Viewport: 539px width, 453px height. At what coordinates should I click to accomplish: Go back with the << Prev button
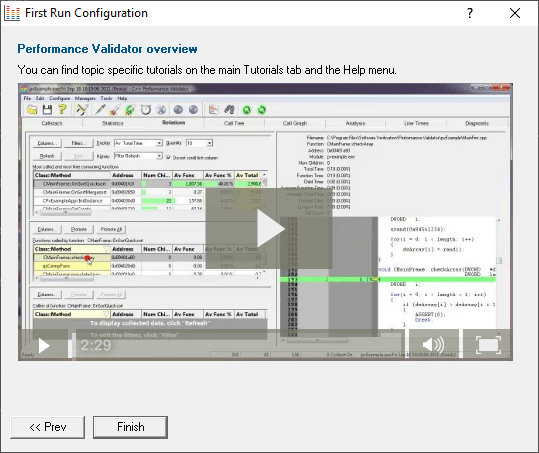(47, 427)
